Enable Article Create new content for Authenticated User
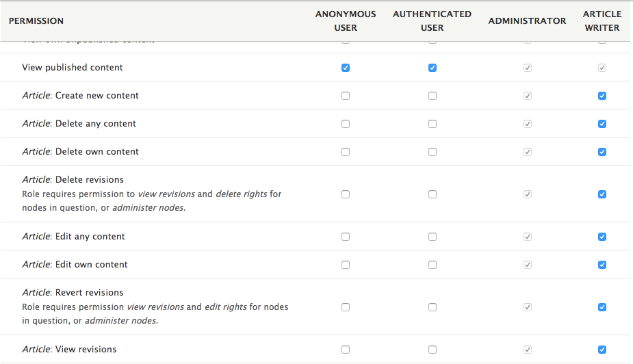 (432, 96)
